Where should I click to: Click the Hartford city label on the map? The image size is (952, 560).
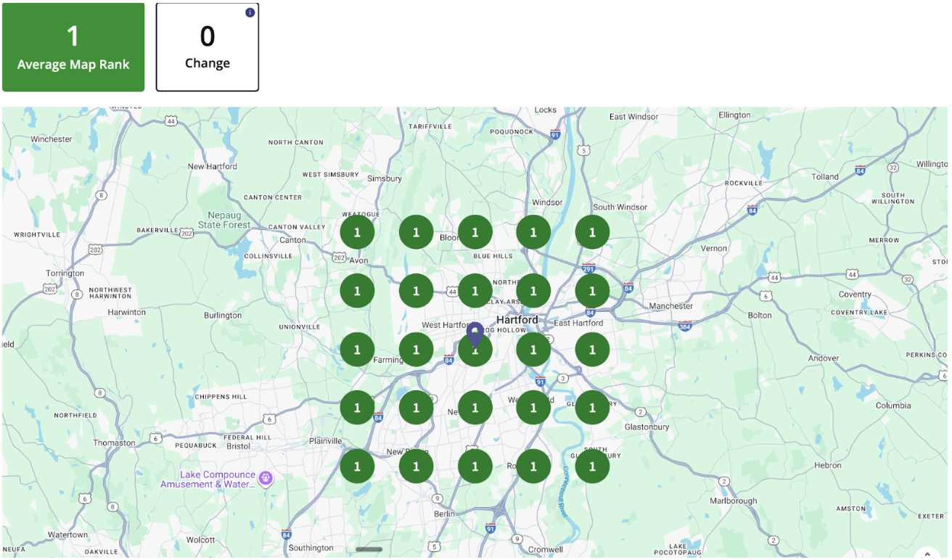(517, 319)
